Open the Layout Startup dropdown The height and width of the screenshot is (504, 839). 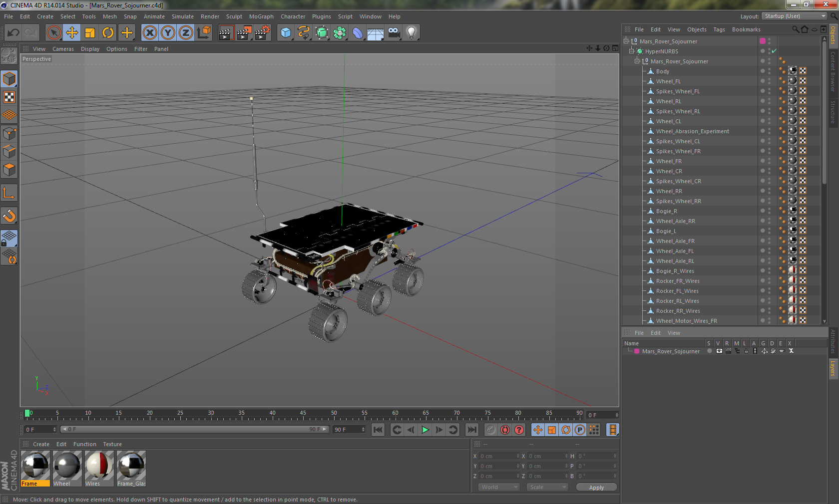795,16
